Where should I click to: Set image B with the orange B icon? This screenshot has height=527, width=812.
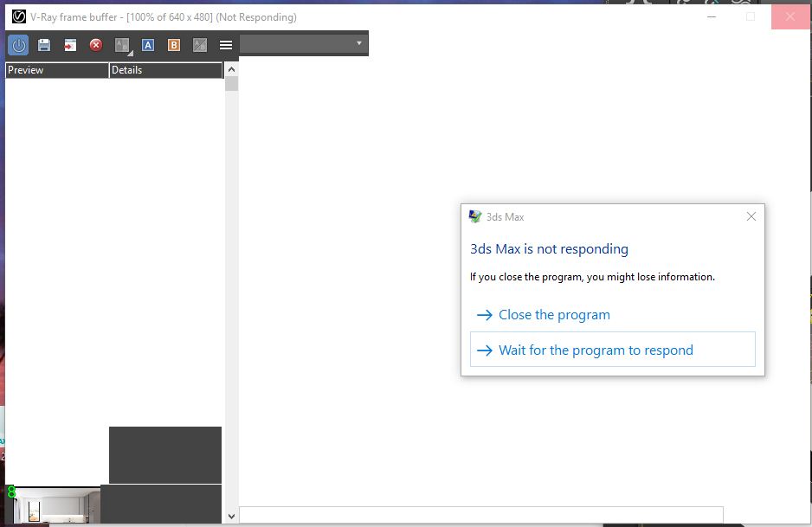pos(174,45)
